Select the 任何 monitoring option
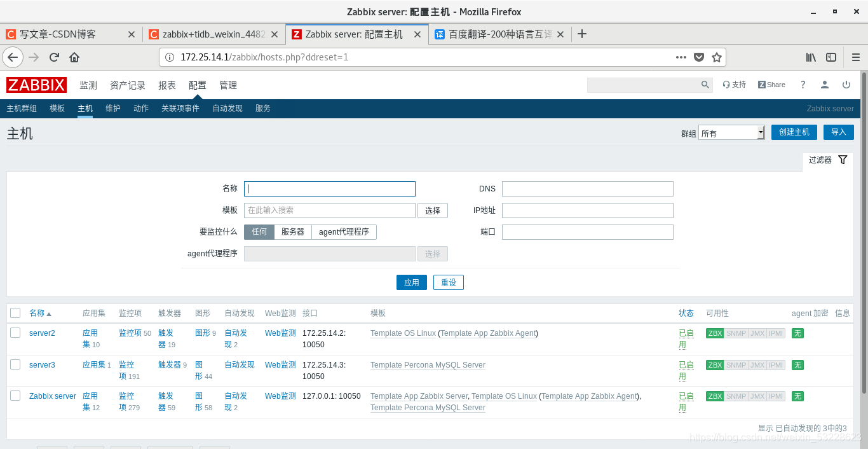 point(259,232)
